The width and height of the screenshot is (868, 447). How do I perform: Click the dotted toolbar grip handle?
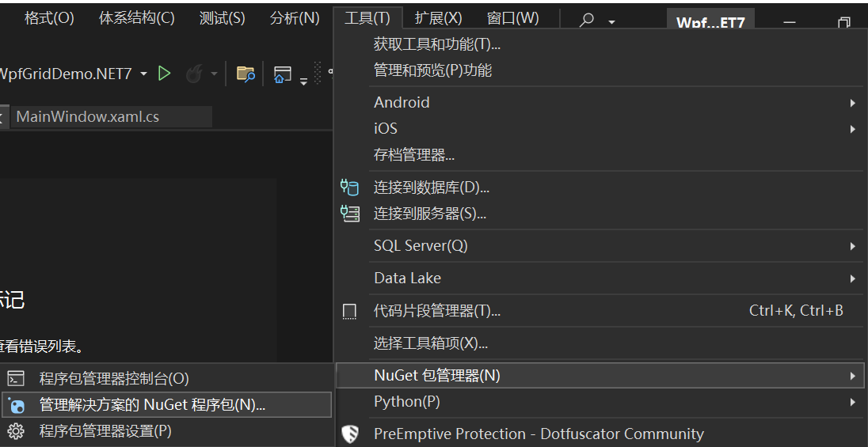(x=318, y=73)
